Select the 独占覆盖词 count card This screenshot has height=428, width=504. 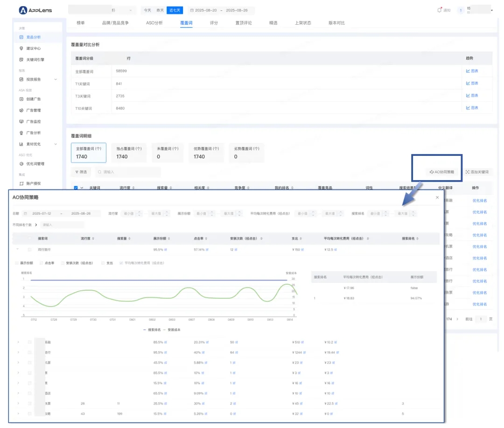129,153
